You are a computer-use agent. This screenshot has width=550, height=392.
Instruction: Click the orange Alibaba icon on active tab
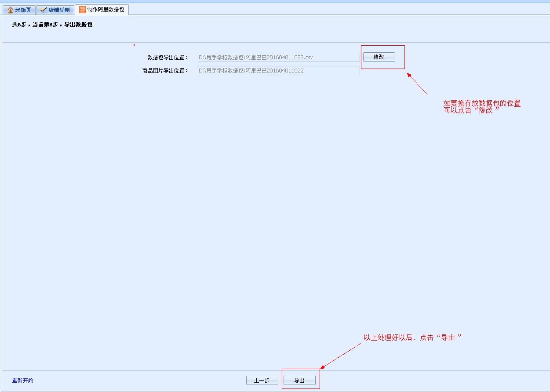tap(82, 9)
